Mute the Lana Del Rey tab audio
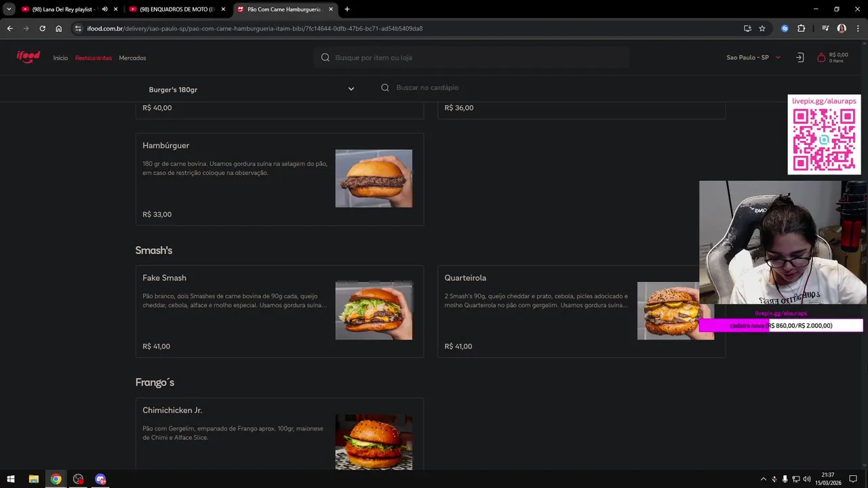 point(104,9)
